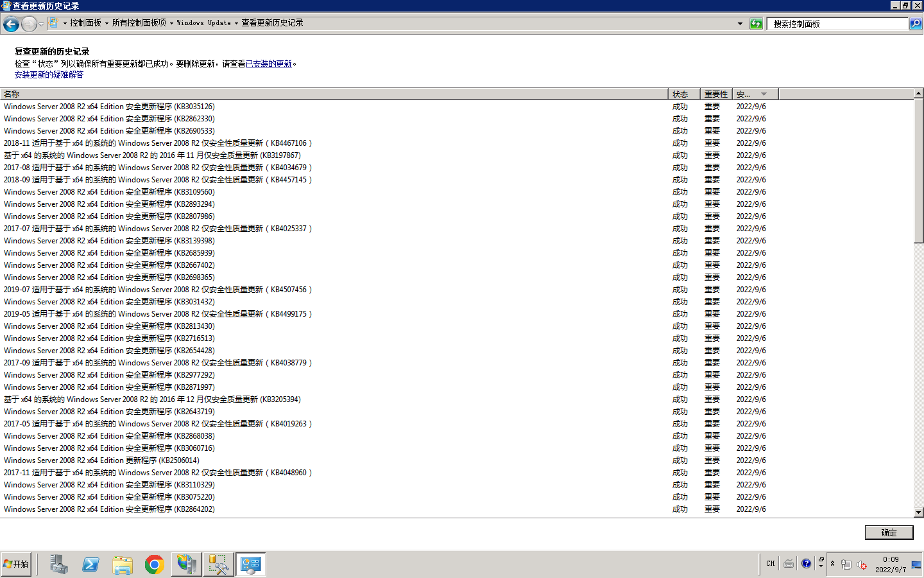Click the muted volume tray icon
924x578 pixels.
862,565
